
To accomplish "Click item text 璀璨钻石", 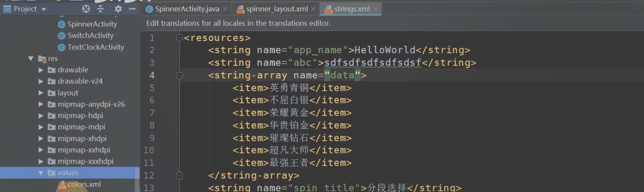I will click(289, 138).
